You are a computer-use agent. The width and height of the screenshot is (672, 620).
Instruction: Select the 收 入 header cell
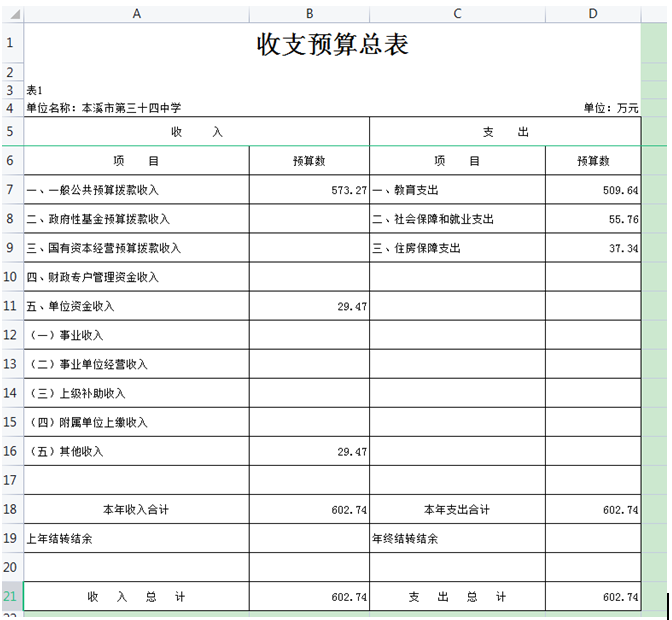pos(197,132)
